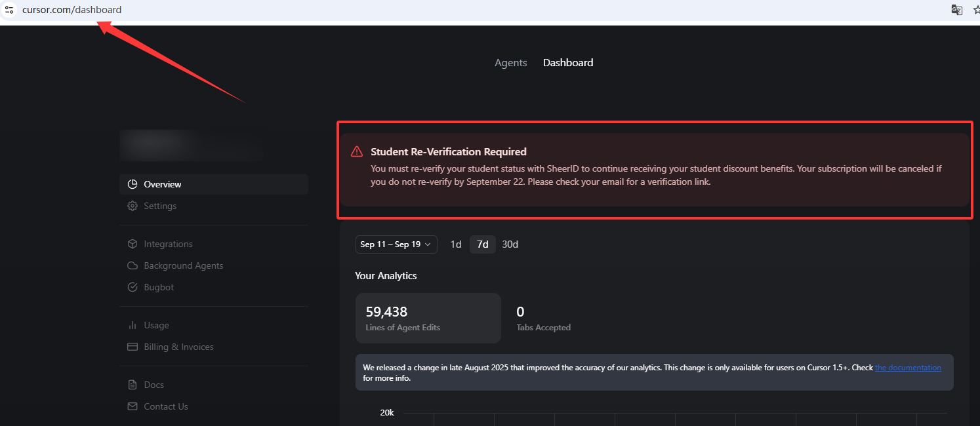Click the 20k chart axis label
Image resolution: width=980 pixels, height=426 pixels.
387,412
